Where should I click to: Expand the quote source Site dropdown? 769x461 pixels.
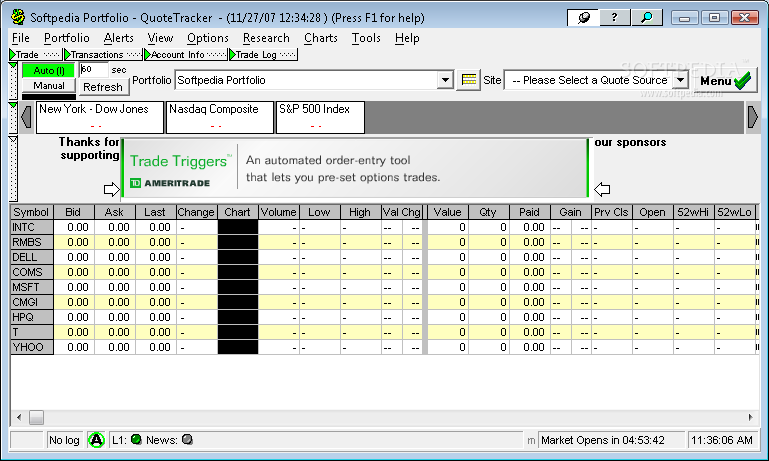click(x=680, y=80)
